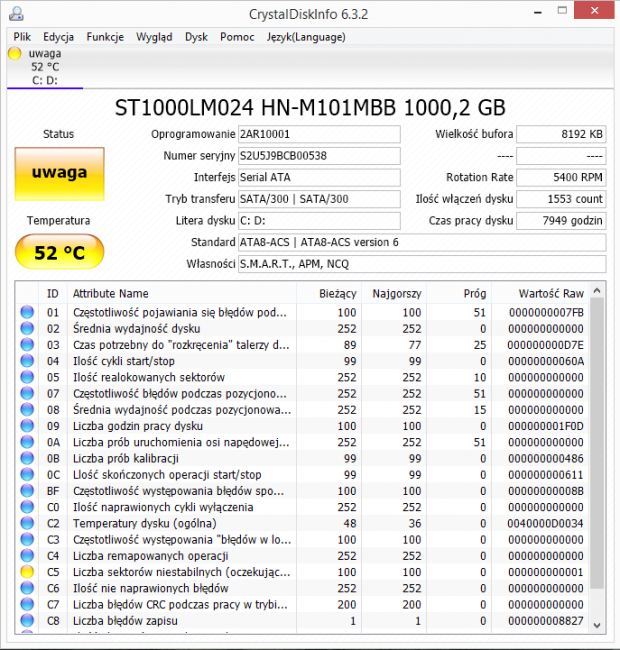Click yellow warning icon in C5 row
The width and height of the screenshot is (620, 650).
[27, 572]
